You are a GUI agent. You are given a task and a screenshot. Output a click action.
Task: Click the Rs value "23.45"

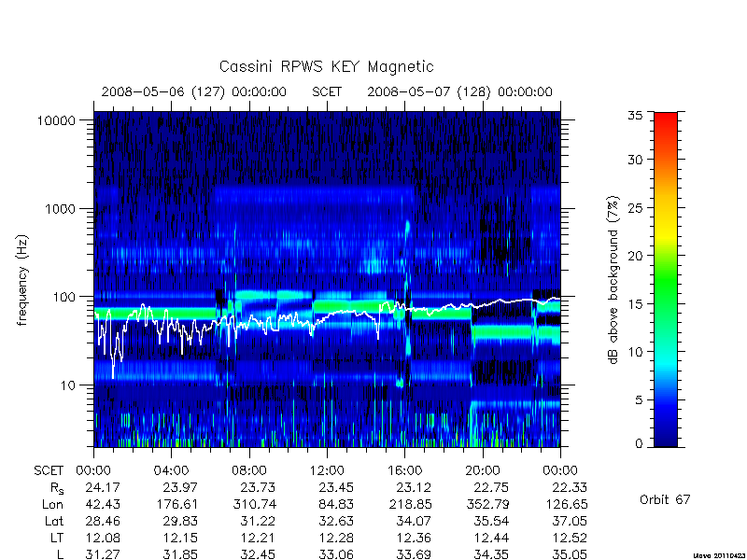(x=336, y=487)
